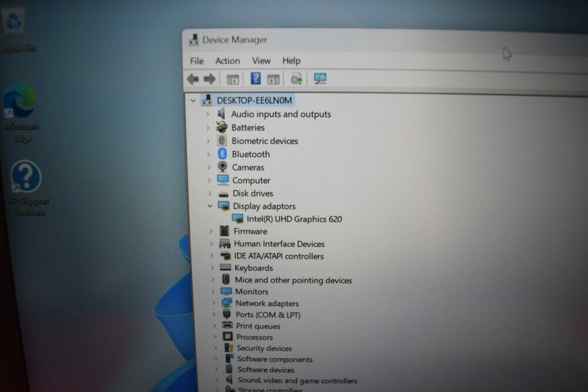
Task: Click the Processors category icon
Action: (228, 337)
